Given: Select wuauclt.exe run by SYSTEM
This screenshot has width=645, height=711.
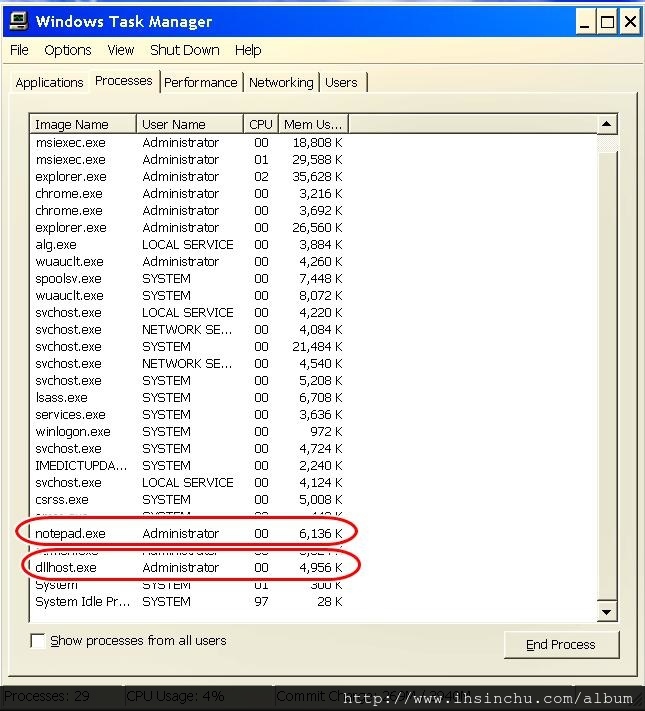Looking at the screenshot, I should [x=189, y=296].
